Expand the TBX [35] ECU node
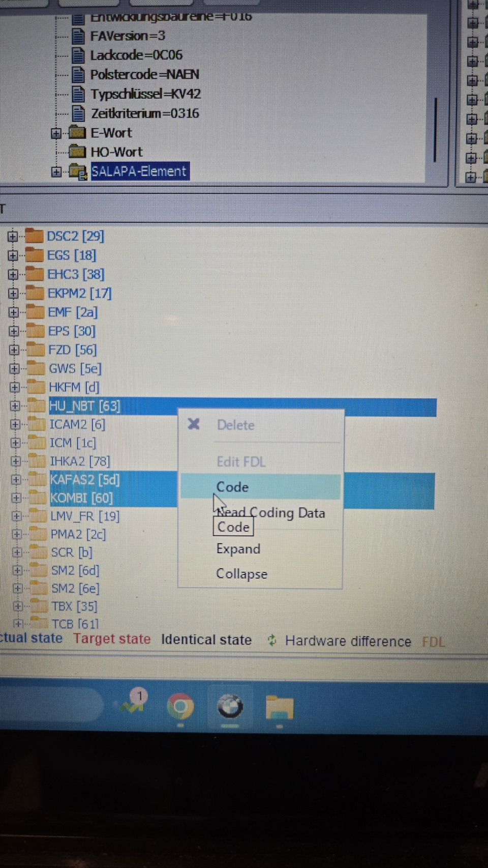Image resolution: width=488 pixels, height=868 pixels. tap(18, 606)
